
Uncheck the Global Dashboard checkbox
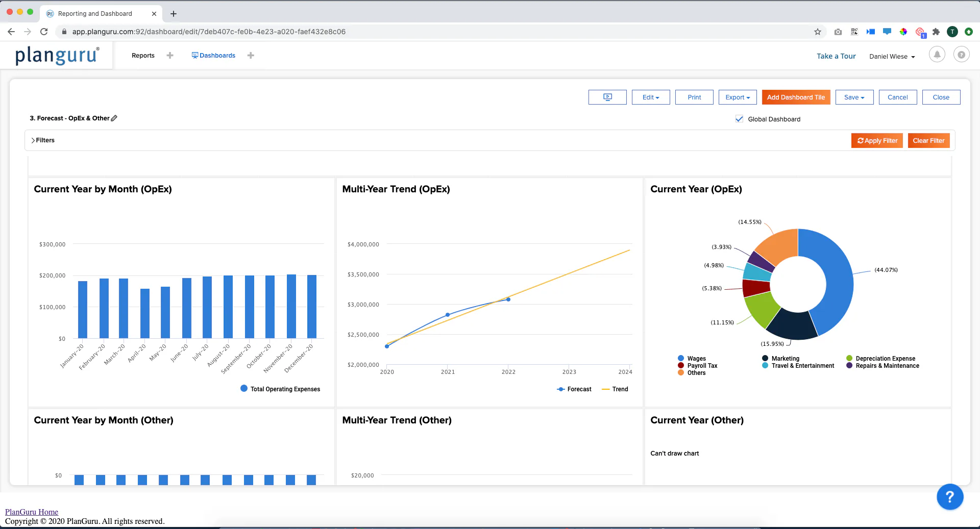(739, 119)
